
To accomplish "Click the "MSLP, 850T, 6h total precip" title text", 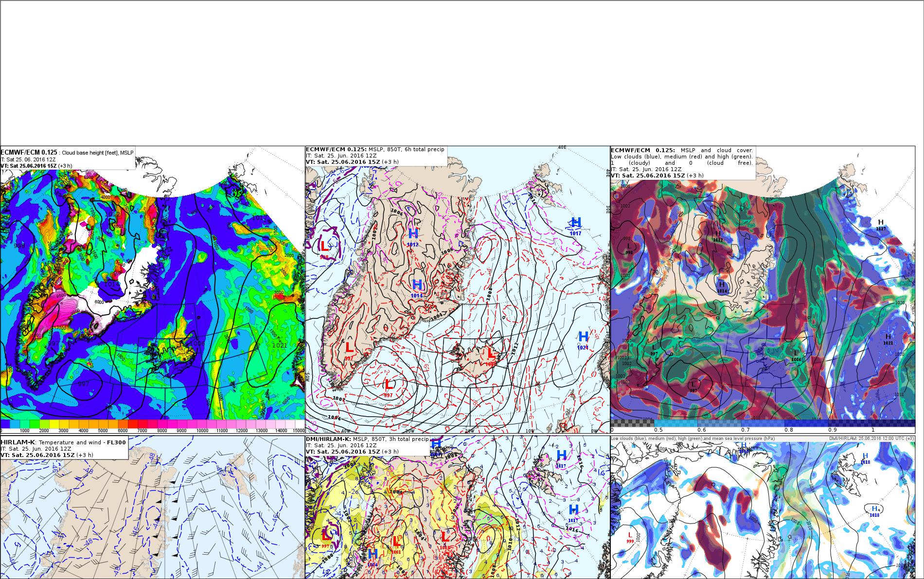I will point(406,149).
